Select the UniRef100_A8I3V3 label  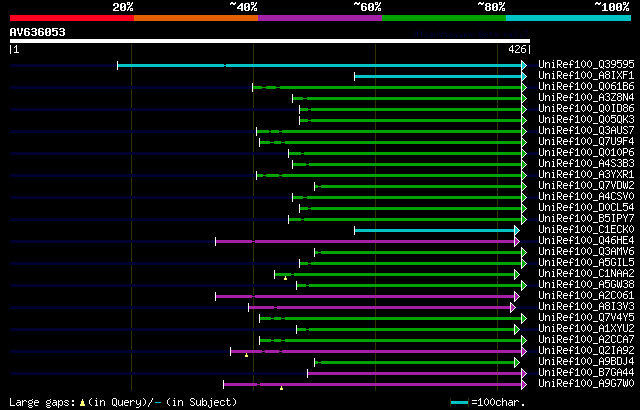coord(586,307)
